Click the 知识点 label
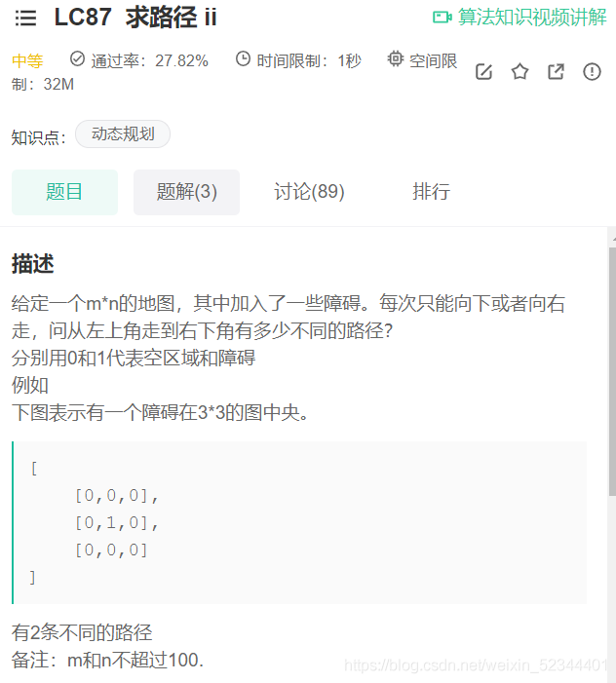 pos(38,137)
